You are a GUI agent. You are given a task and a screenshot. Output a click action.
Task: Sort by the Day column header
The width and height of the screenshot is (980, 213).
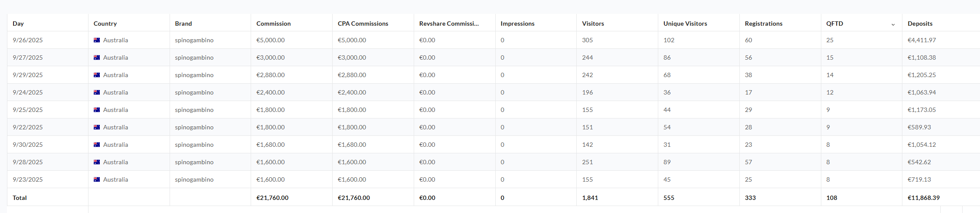pos(18,24)
